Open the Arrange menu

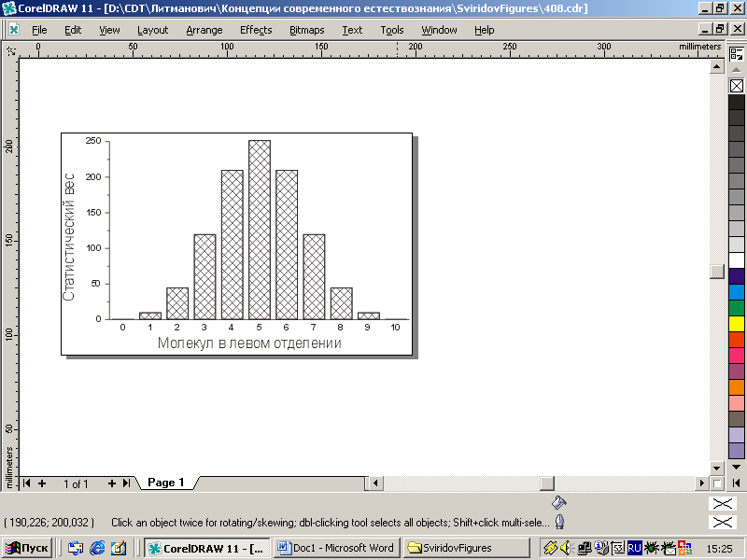pos(204,30)
